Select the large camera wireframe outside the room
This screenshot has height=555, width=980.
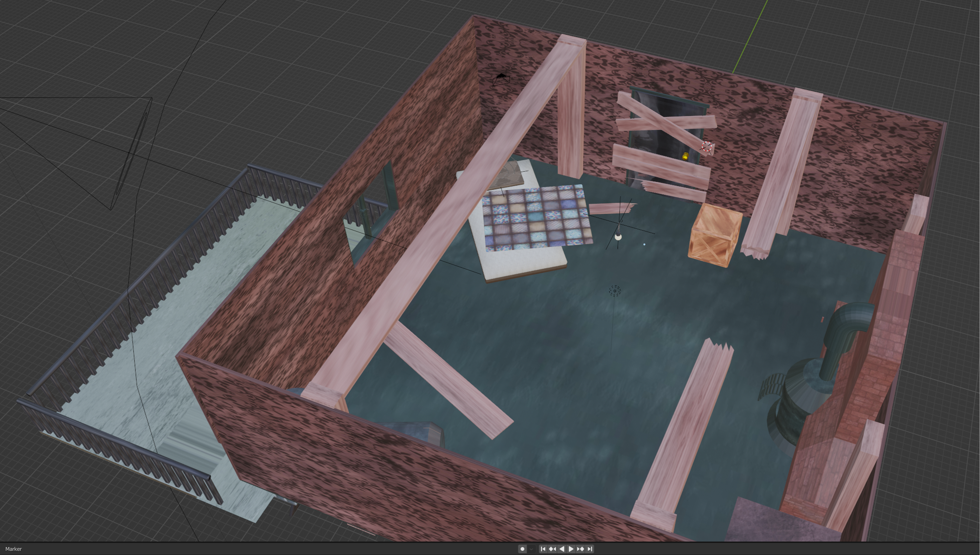132,153
